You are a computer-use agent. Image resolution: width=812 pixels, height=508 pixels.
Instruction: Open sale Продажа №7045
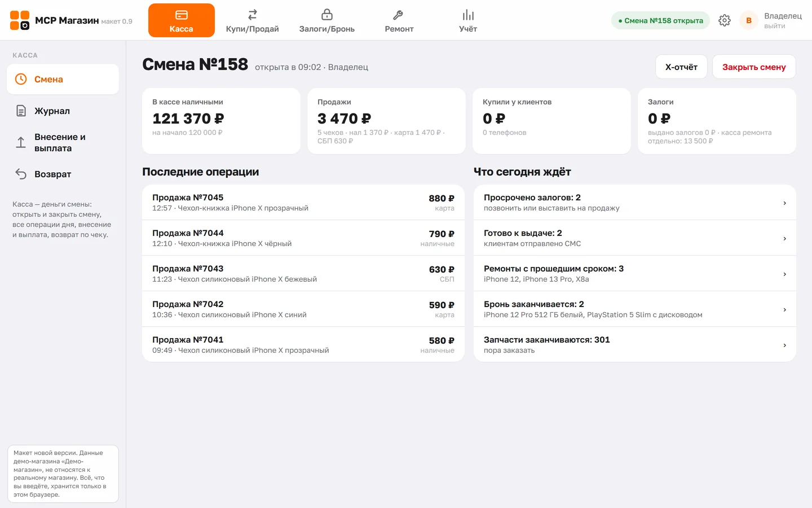pos(303,203)
